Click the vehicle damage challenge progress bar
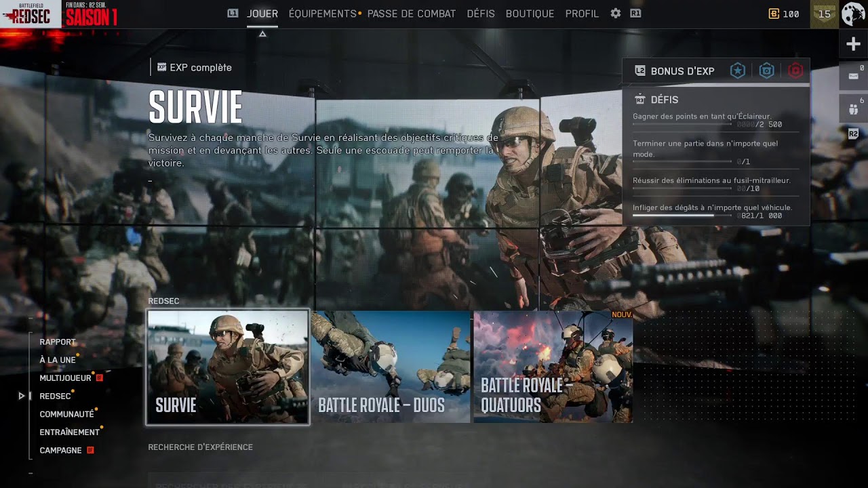 tap(682, 216)
